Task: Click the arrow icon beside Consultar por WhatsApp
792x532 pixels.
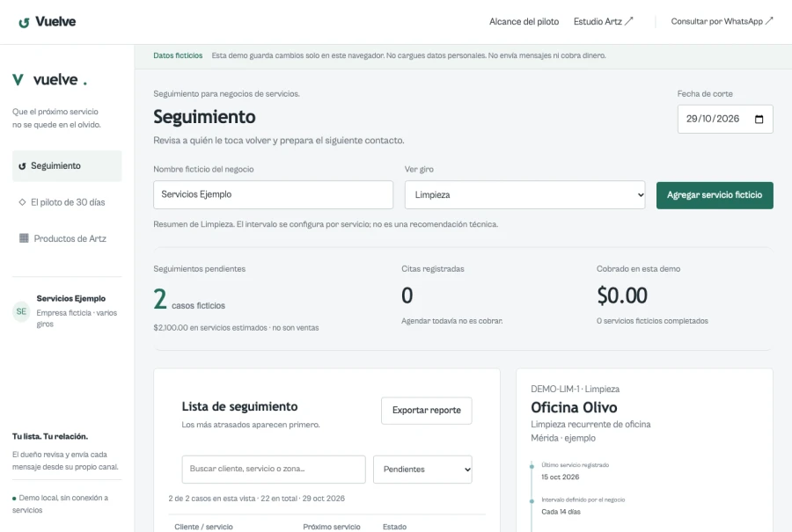Action: click(x=769, y=21)
